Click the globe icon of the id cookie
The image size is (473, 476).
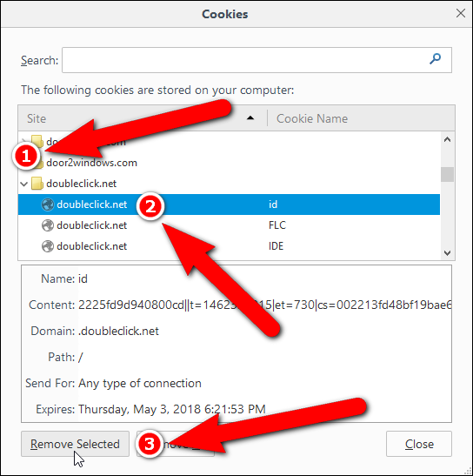[48, 204]
